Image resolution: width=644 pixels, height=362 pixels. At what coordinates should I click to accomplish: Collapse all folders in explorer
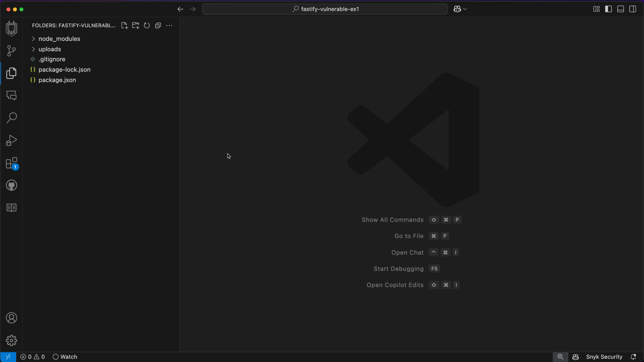click(x=158, y=25)
